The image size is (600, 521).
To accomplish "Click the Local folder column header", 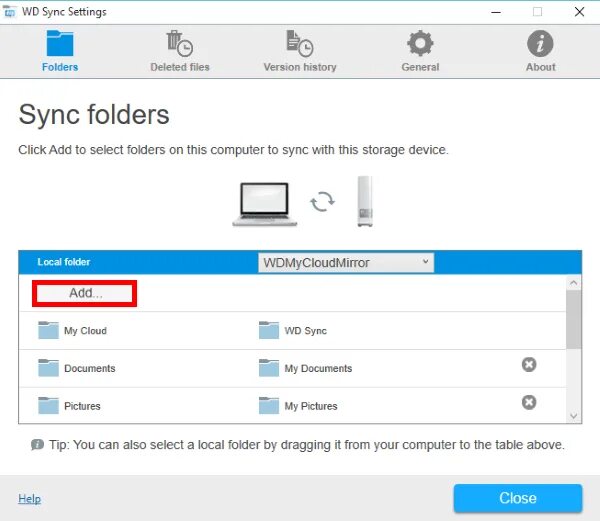I will [x=64, y=262].
